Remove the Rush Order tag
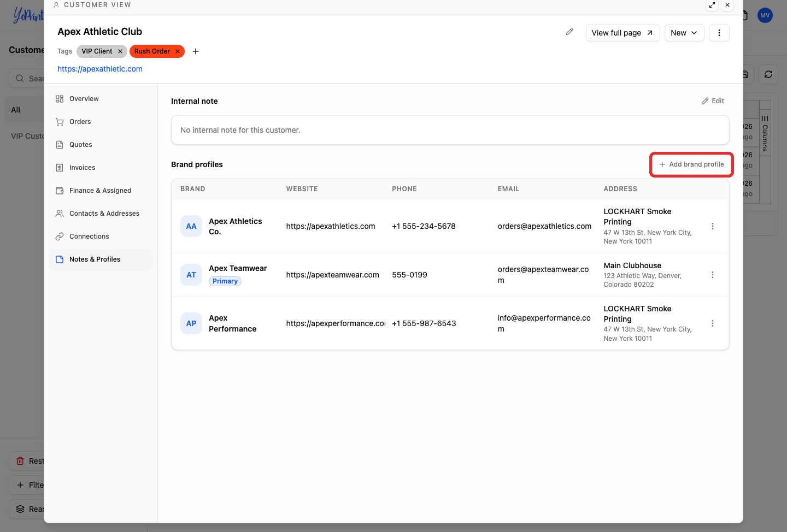 (178, 51)
